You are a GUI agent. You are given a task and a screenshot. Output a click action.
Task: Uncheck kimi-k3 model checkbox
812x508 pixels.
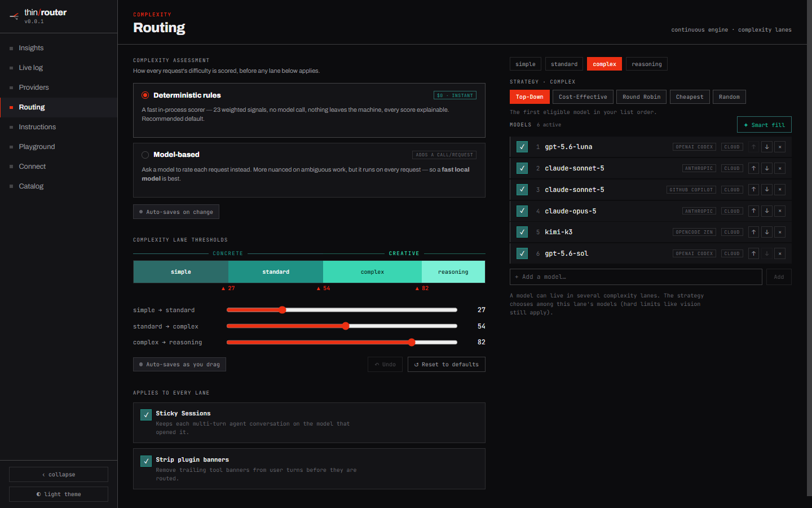point(522,232)
